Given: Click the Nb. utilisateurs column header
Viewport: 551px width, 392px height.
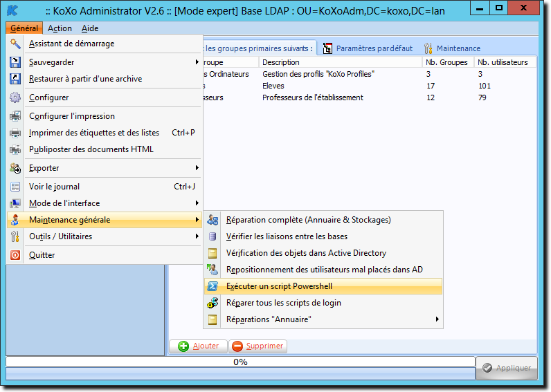Looking at the screenshot, I should 505,62.
